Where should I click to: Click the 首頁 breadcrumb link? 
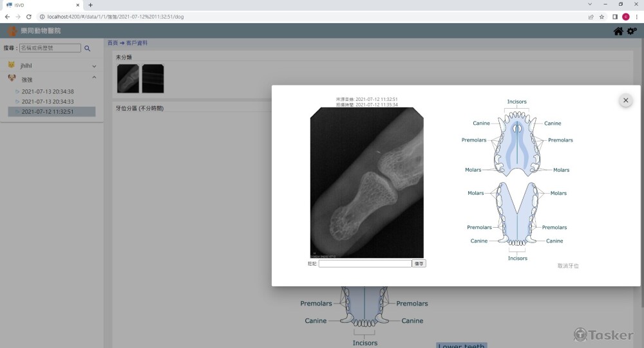(x=113, y=43)
